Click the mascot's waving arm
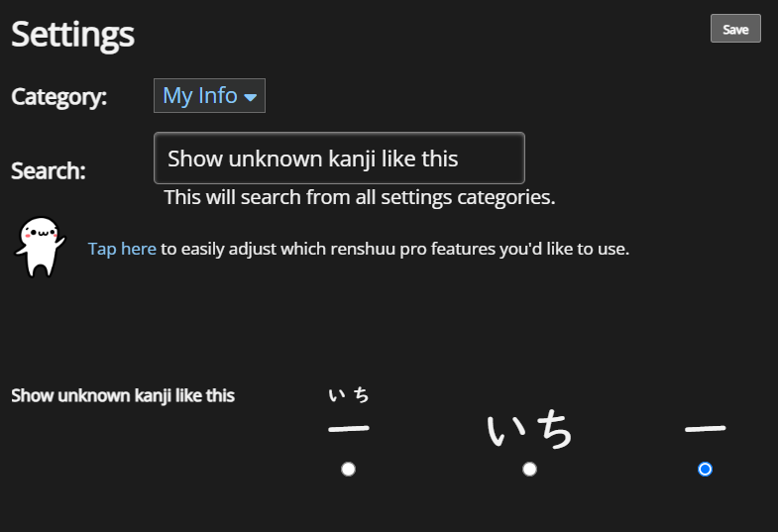 (x=59, y=242)
